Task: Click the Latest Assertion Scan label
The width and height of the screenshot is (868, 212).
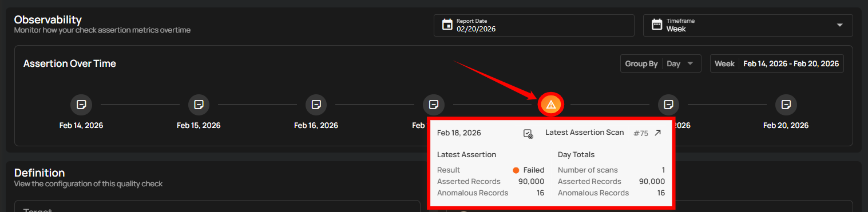Action: (584, 132)
